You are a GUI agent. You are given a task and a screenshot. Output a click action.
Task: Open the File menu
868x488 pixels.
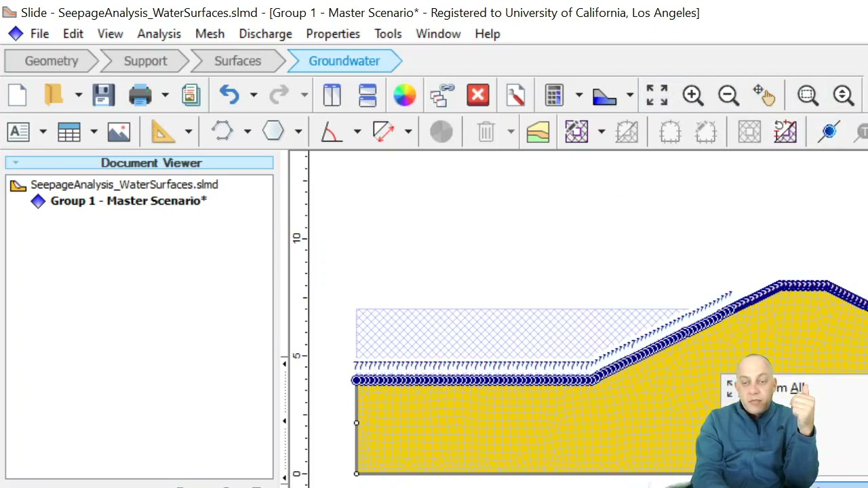point(39,34)
